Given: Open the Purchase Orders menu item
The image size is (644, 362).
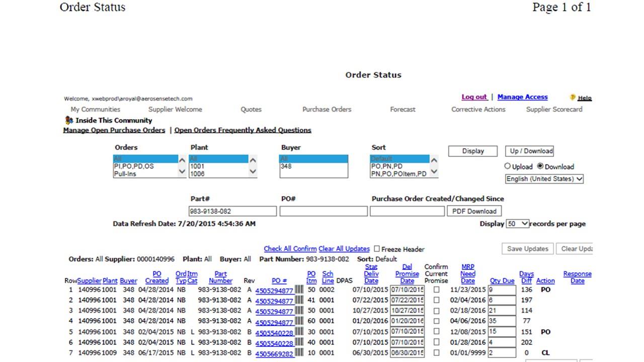Looking at the screenshot, I should coord(327,109).
